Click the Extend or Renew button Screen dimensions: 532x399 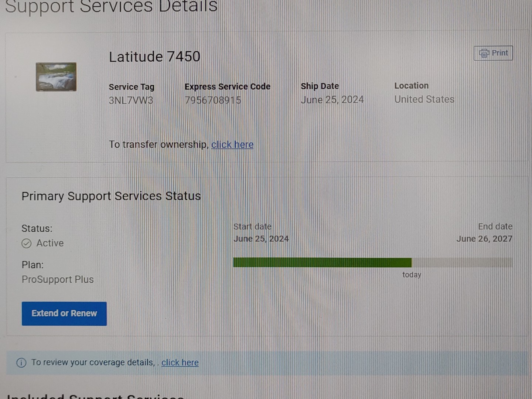(64, 314)
